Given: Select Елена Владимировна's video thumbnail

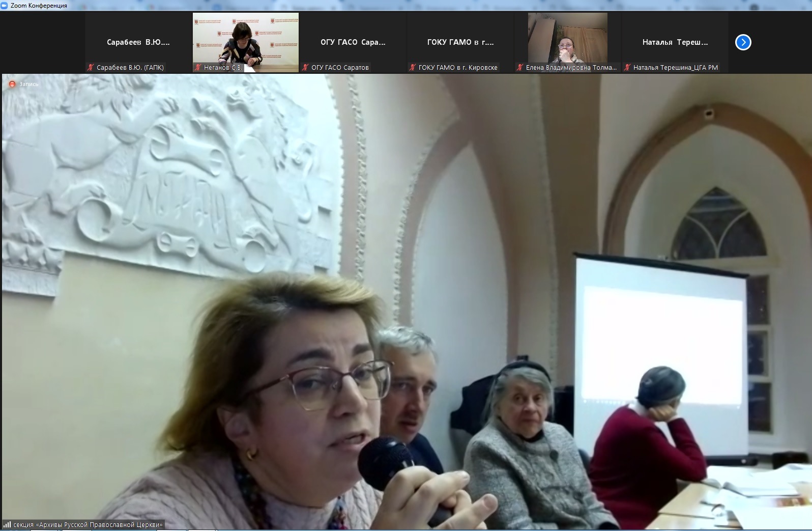Looking at the screenshot, I should click(568, 38).
